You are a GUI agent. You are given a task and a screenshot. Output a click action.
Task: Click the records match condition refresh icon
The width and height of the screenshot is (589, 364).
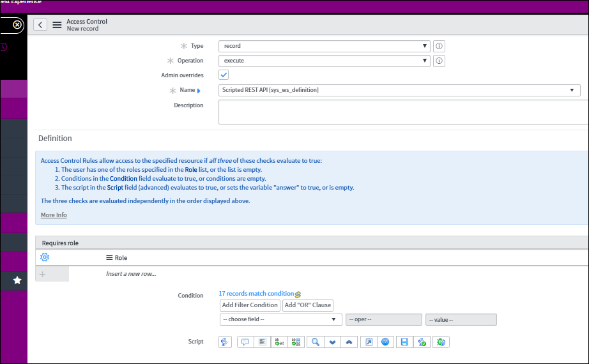298,294
